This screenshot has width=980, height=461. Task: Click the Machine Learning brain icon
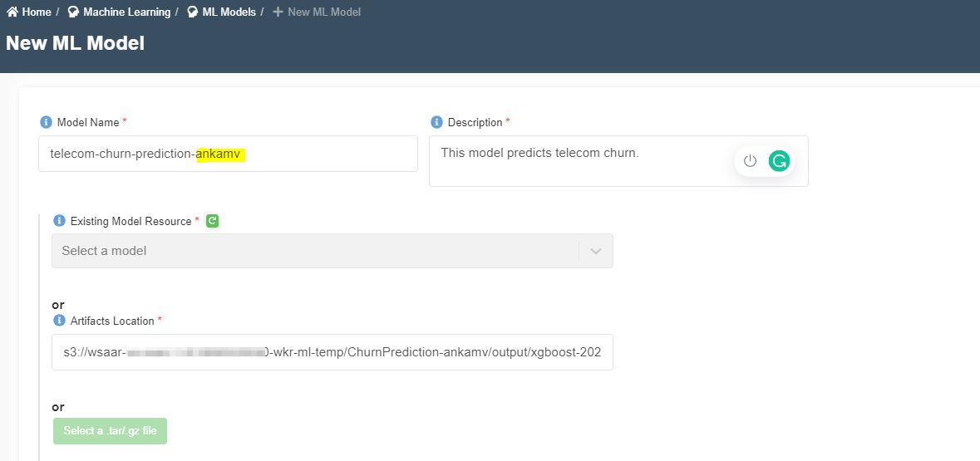click(x=73, y=12)
